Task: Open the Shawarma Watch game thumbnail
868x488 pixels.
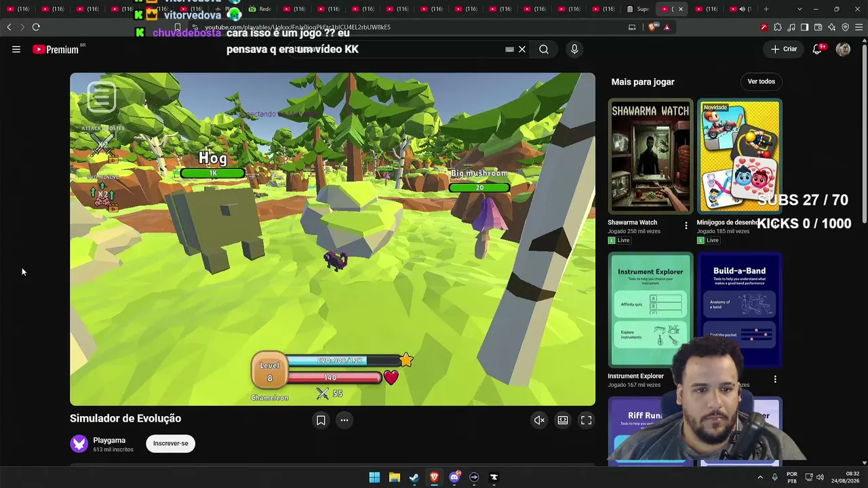Action: pos(650,157)
